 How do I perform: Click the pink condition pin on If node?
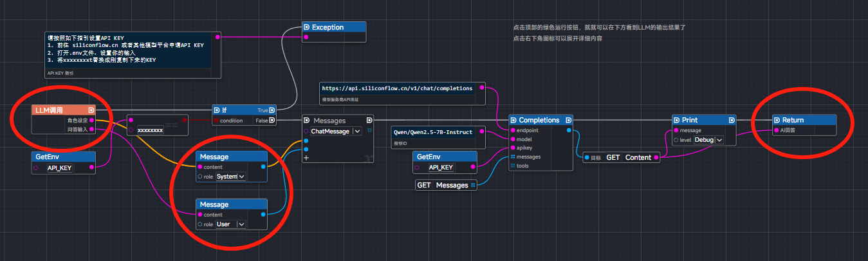tap(216, 120)
